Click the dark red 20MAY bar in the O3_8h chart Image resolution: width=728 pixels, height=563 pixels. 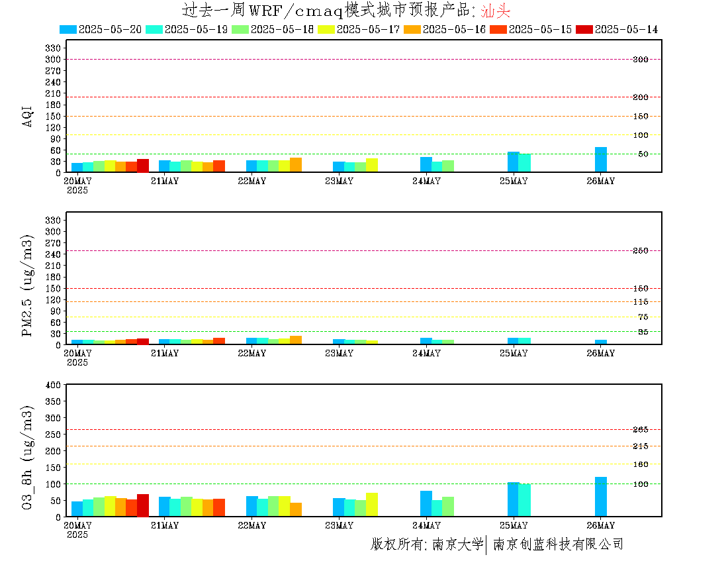click(143, 505)
